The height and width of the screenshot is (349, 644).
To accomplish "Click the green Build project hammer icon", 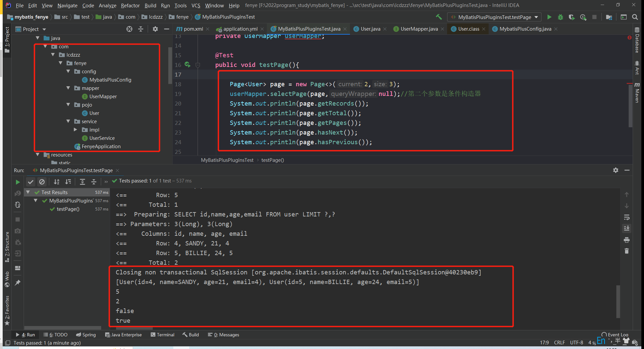I will 439,17.
